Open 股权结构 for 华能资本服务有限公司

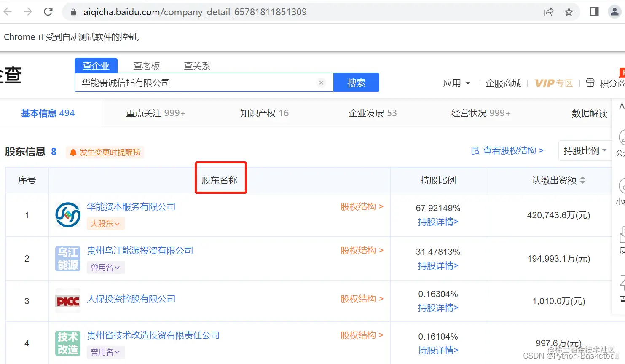click(362, 206)
